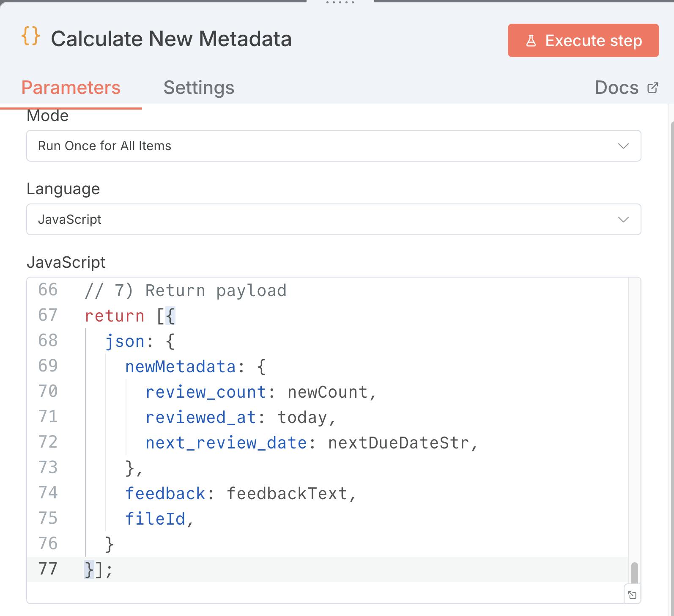Click the feedbackText value on line 74

tap(287, 494)
